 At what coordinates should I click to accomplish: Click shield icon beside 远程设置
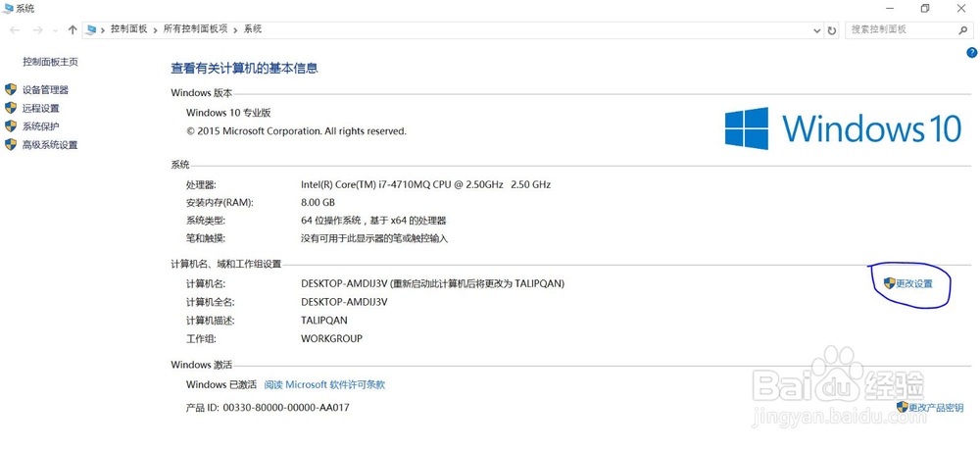click(10, 108)
